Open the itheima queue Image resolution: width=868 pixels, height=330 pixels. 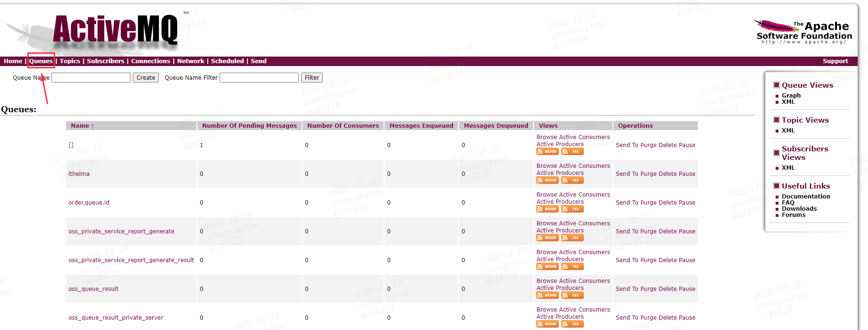click(79, 174)
